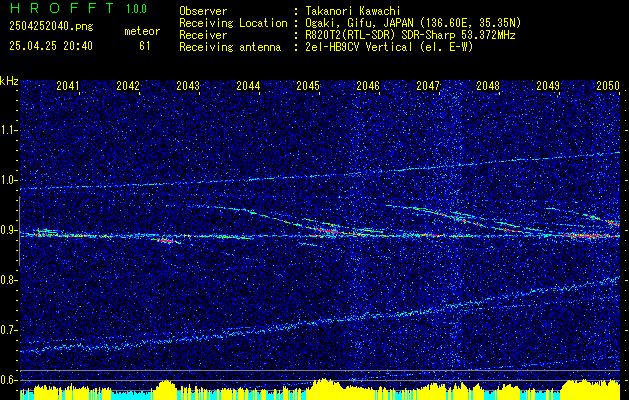
Task: Click the 1.0 kHz axis label
Action: (x=9, y=180)
